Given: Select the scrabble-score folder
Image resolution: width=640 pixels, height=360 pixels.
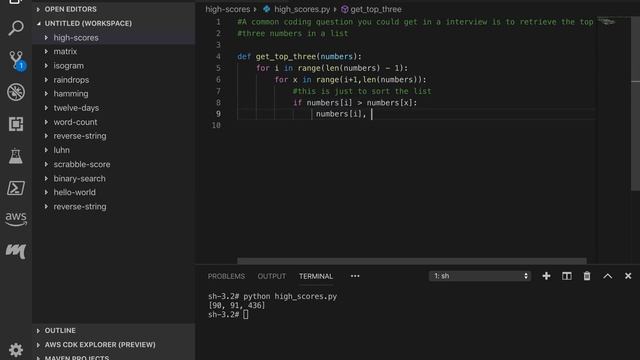Looking at the screenshot, I should [x=114, y=164].
